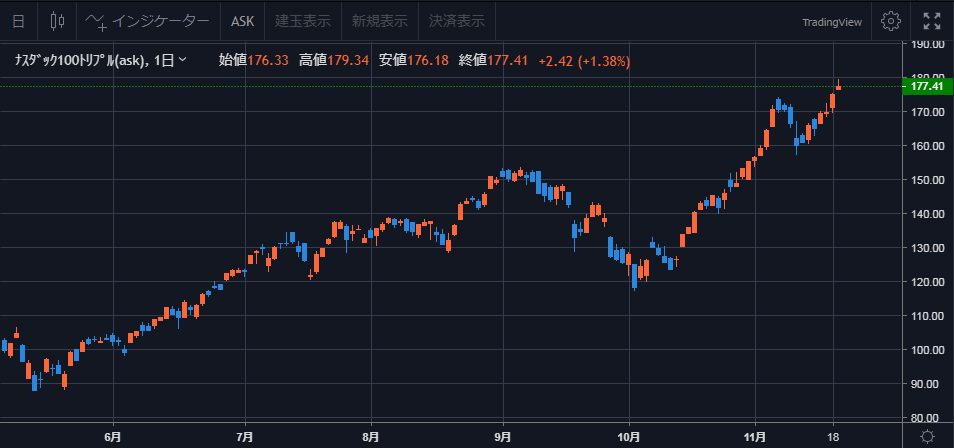Screen dimensions: 954x448
Task: Click the 高値179.34 high value
Action: click(334, 60)
